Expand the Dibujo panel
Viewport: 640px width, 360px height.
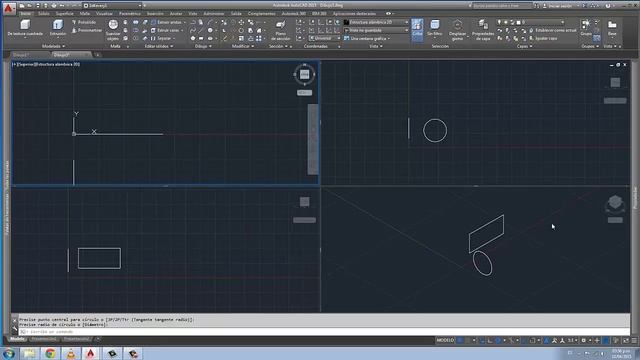pyautogui.click(x=202, y=46)
